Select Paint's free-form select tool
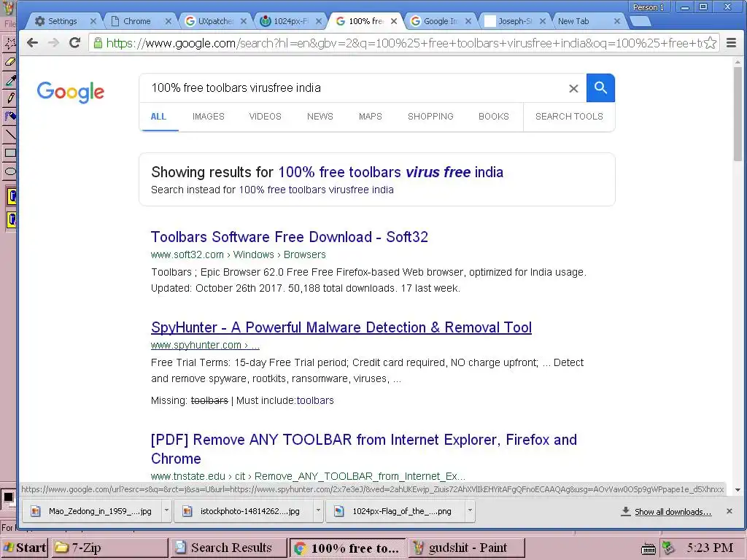 coord(10,43)
